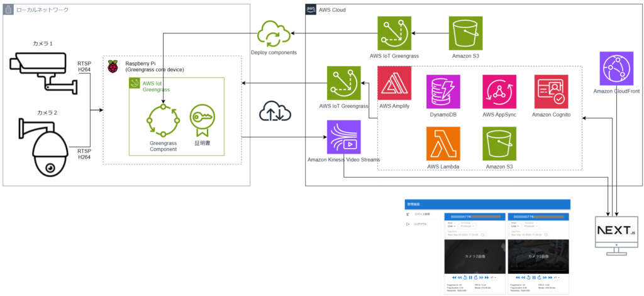The image size is (644, 296).
Task: Click the 'Amazon CloudFront' label text
Action: (x=616, y=91)
